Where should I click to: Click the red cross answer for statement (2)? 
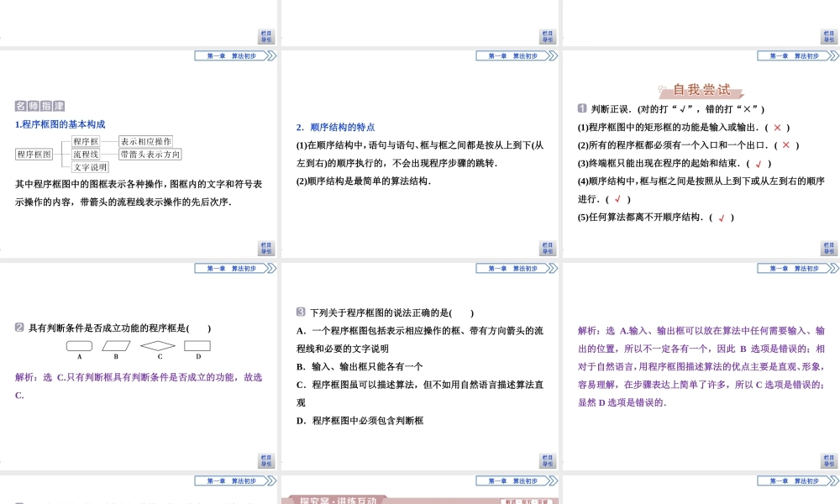786,145
